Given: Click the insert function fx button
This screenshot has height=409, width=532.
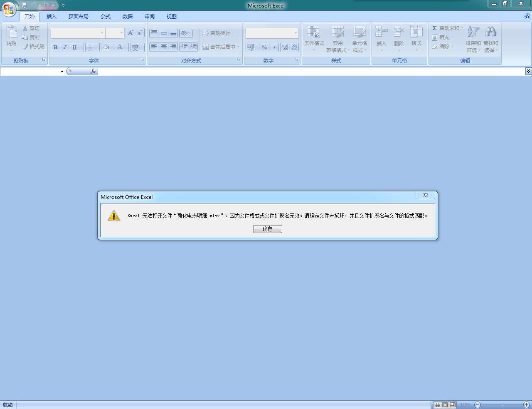Looking at the screenshot, I should pyautogui.click(x=93, y=71).
